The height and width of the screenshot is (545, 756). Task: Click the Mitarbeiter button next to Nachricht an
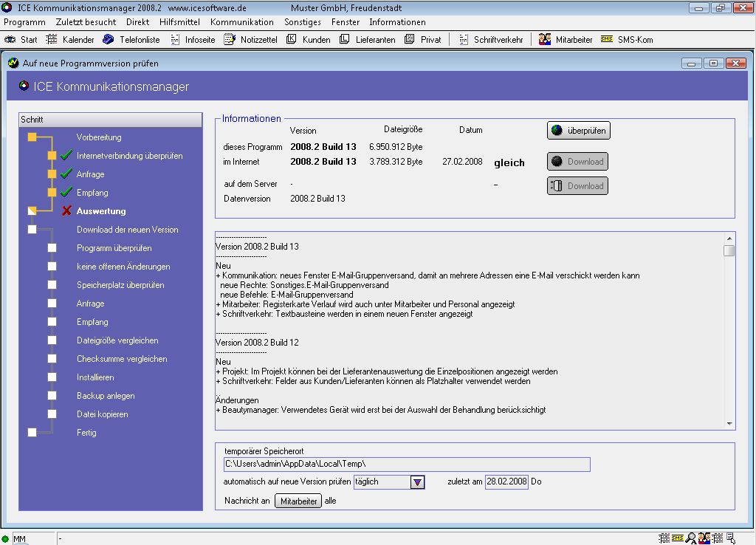[x=298, y=501]
